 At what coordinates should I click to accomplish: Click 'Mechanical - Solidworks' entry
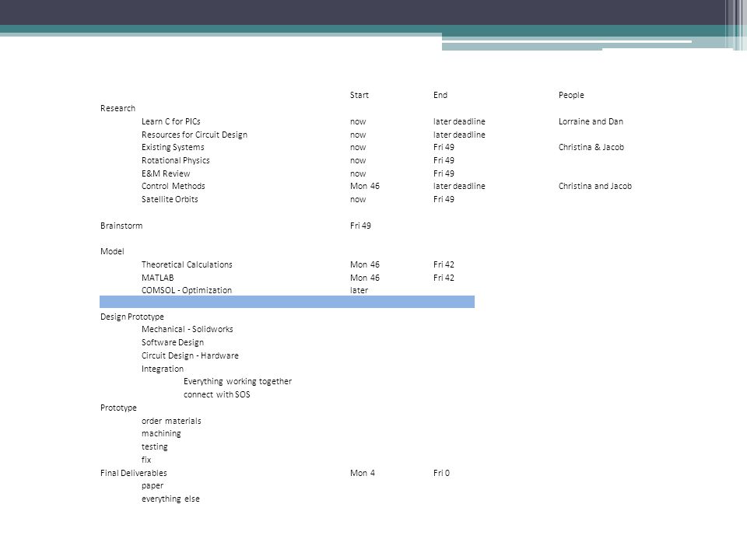188,329
